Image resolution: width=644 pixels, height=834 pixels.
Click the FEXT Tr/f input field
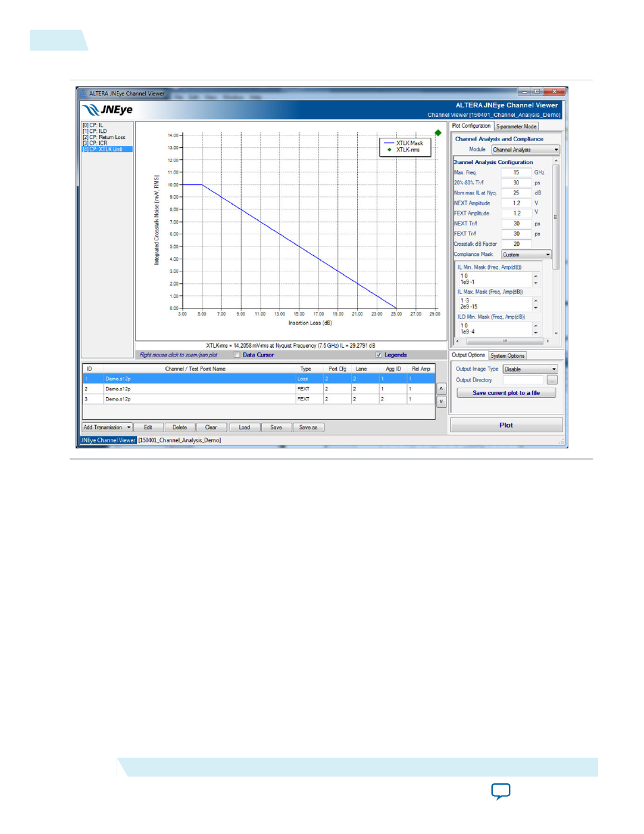point(516,234)
